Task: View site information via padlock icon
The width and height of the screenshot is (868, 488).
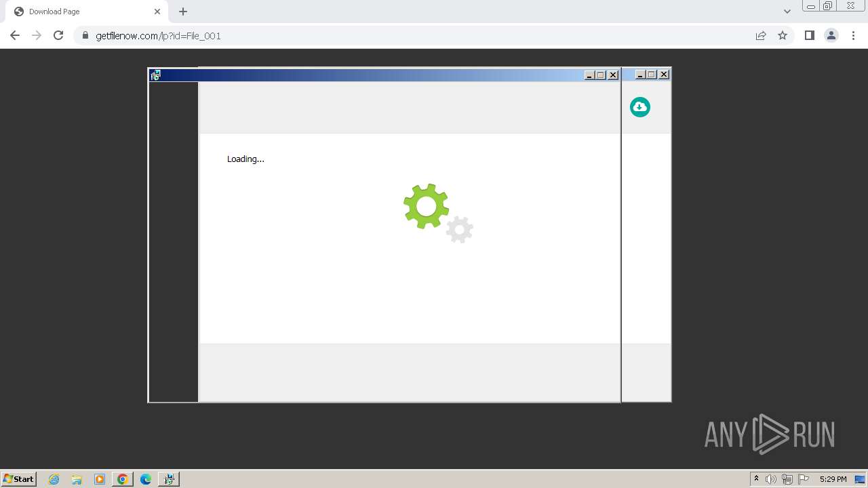Action: 85,35
